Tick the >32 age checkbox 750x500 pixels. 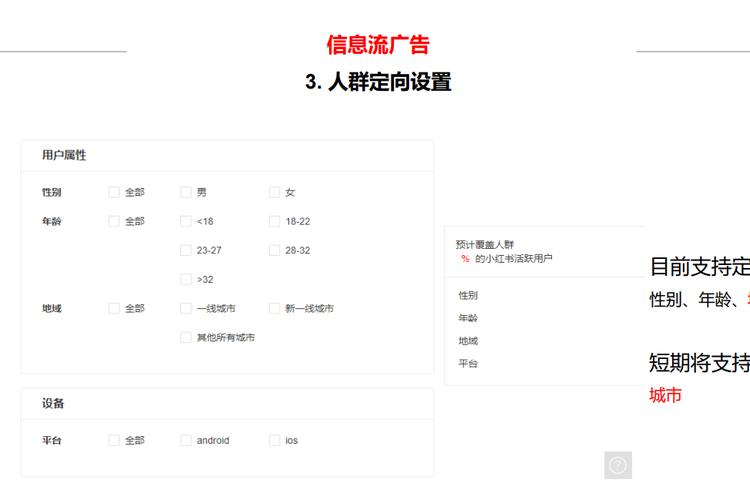pos(186,279)
